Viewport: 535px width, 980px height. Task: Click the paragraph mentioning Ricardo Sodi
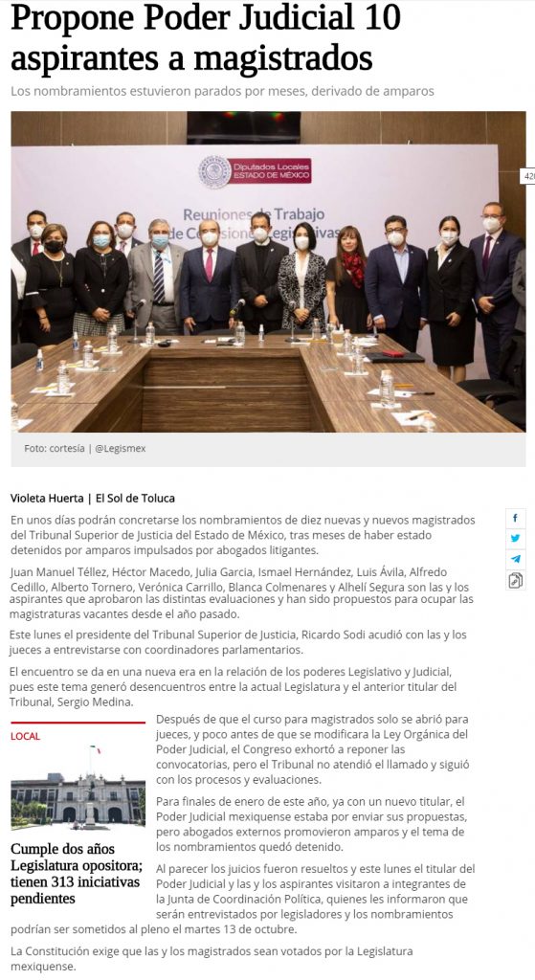tap(238, 642)
